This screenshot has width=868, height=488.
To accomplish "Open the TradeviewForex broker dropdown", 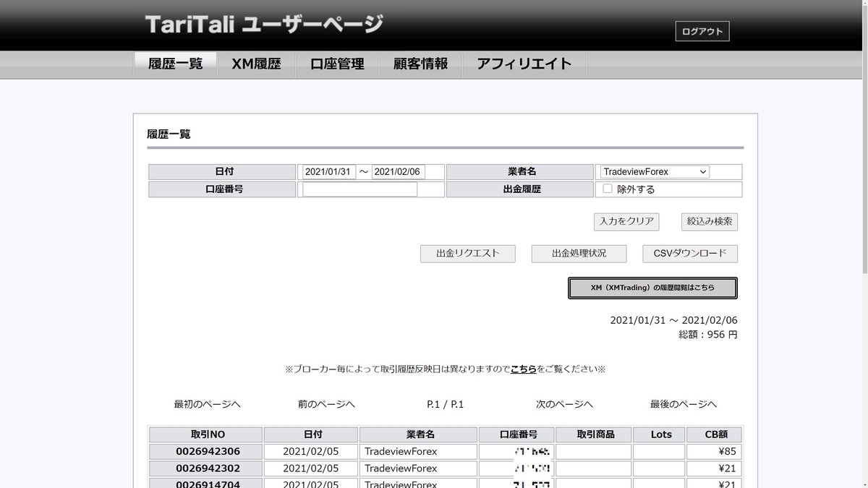I will pos(655,172).
